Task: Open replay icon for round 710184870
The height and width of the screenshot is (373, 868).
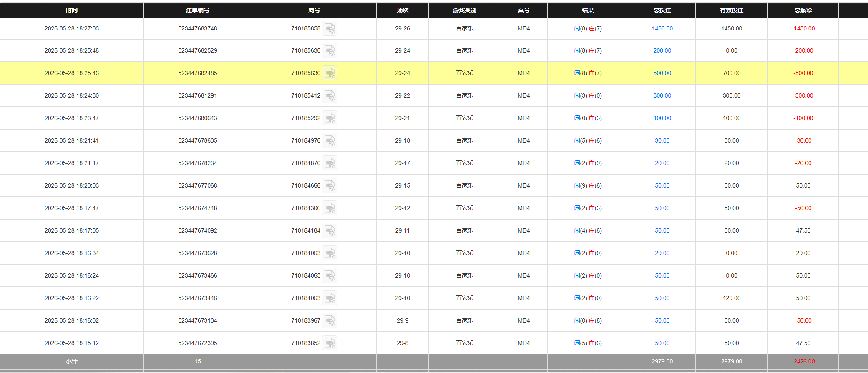Action: [x=330, y=163]
